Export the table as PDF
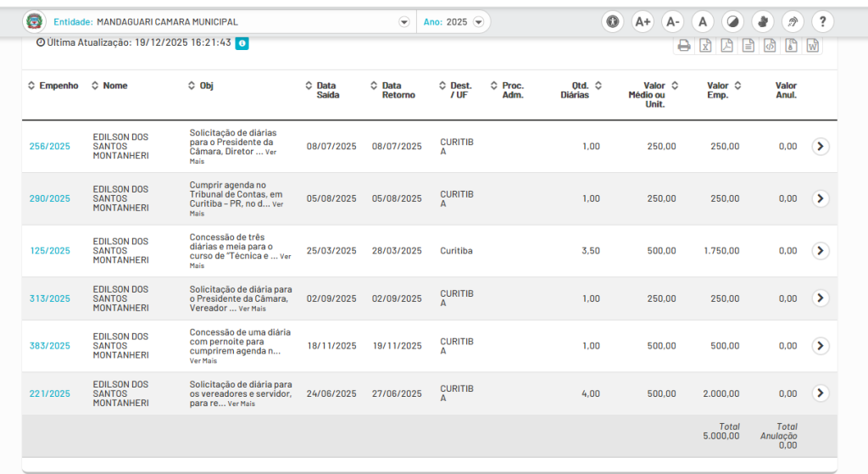 726,47
